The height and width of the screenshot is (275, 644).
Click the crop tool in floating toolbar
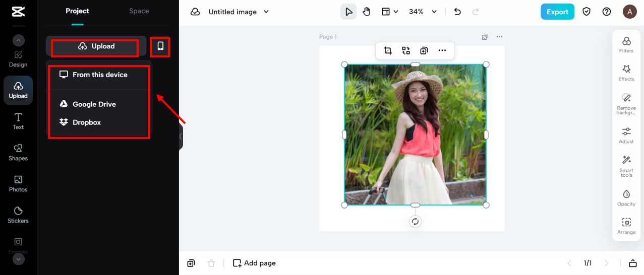coord(388,50)
